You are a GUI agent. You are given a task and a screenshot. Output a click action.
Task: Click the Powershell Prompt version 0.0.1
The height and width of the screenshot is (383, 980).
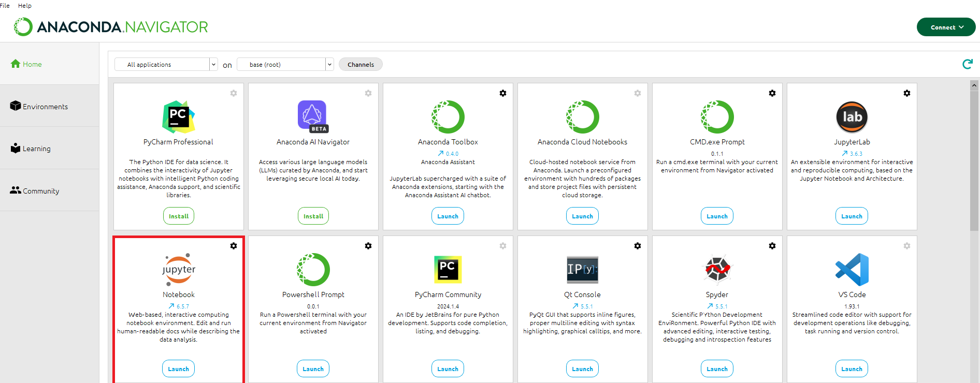pos(313,306)
